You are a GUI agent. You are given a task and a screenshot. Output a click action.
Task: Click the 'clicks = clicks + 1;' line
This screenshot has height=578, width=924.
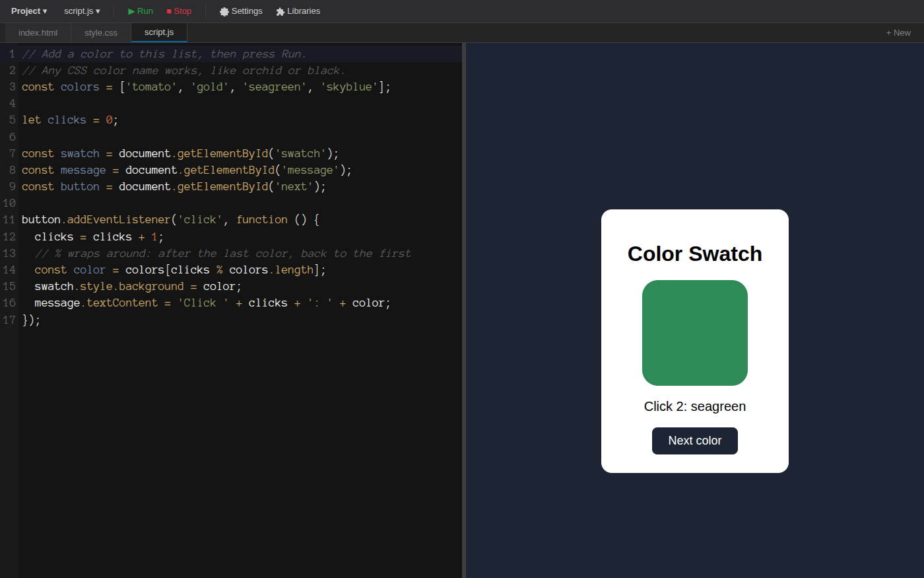pos(99,237)
